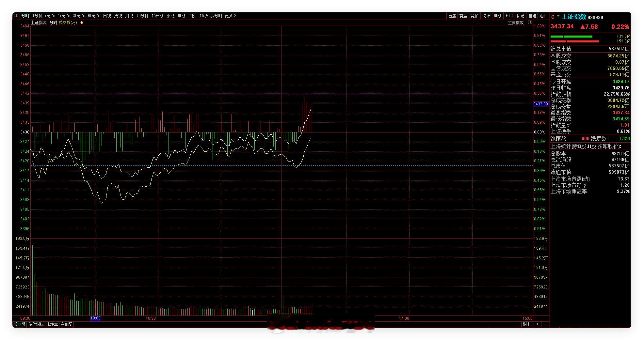The height and width of the screenshot is (340, 644).
Task: Switch to the 10分钟 chart
Action: [142, 16]
